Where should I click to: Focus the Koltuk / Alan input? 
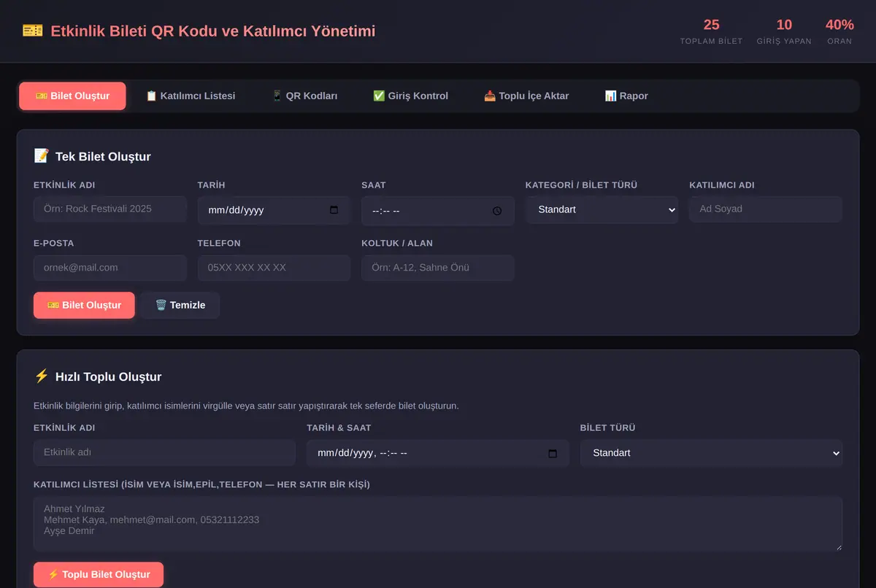[438, 268]
